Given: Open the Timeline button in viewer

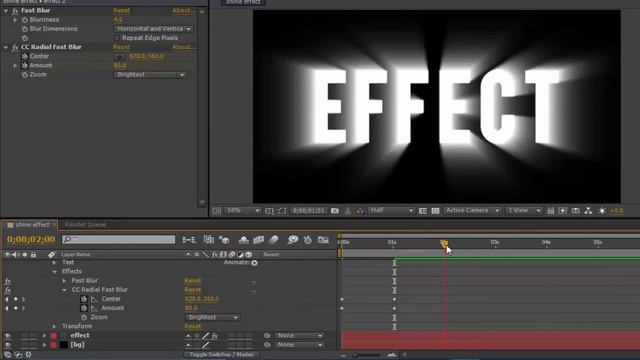Looking at the screenshot, I should point(576,211).
